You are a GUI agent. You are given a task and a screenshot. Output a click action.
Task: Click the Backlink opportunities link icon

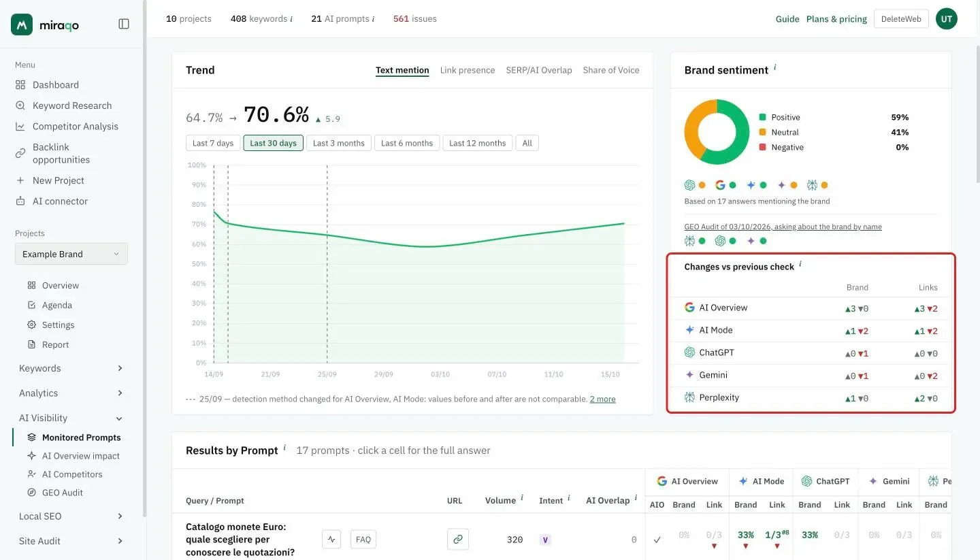point(20,153)
